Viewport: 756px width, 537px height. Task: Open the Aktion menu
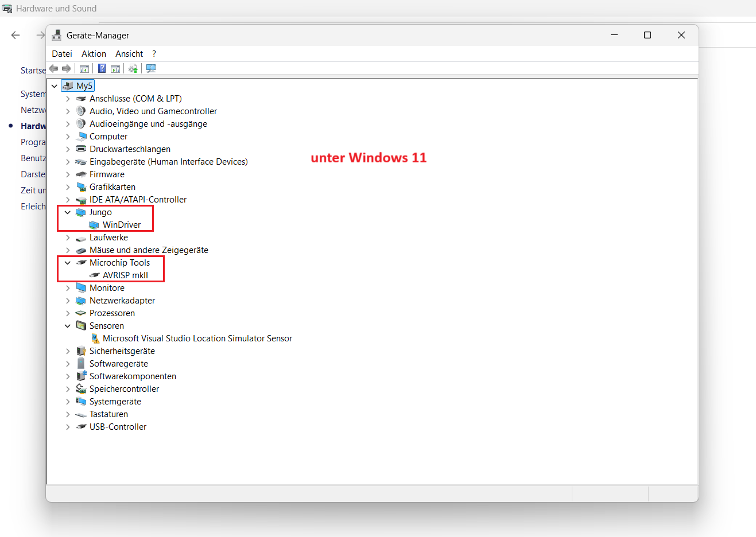coord(94,54)
